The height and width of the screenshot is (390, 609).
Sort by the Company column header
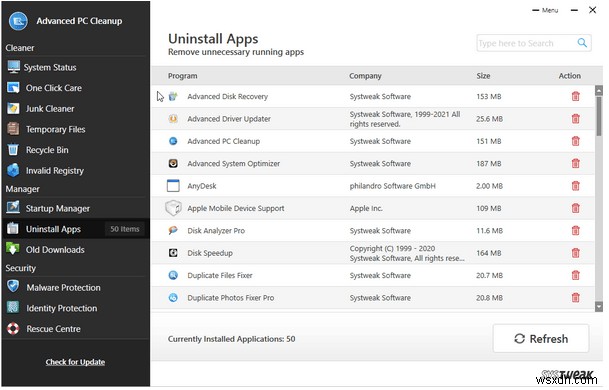point(365,76)
